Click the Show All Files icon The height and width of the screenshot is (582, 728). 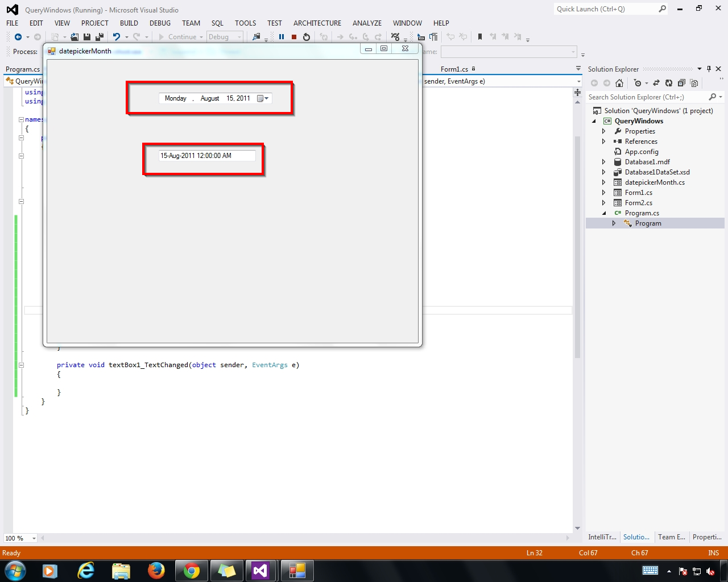(694, 82)
